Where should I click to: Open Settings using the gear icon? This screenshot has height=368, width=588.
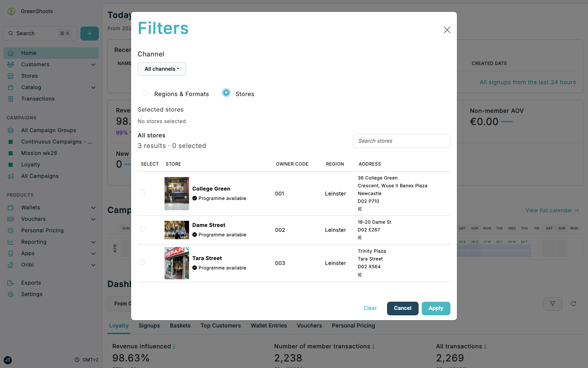point(11,294)
